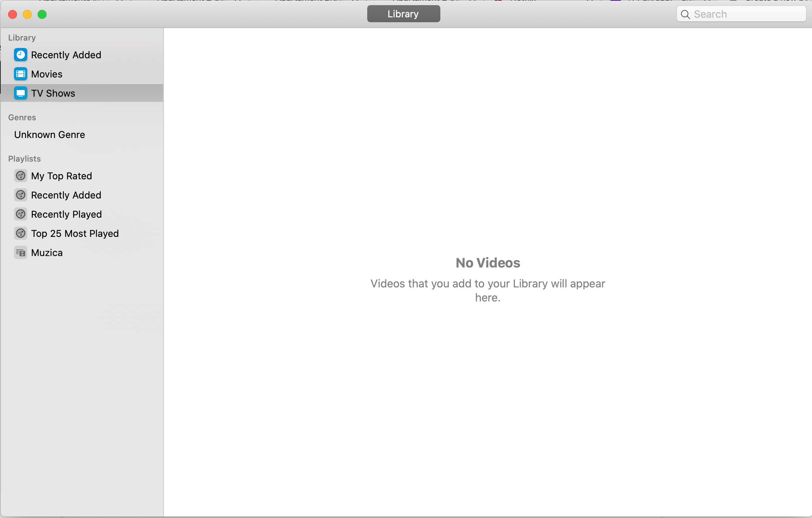Click the Top 25 Most Played gear icon
812x518 pixels.
pyautogui.click(x=21, y=234)
